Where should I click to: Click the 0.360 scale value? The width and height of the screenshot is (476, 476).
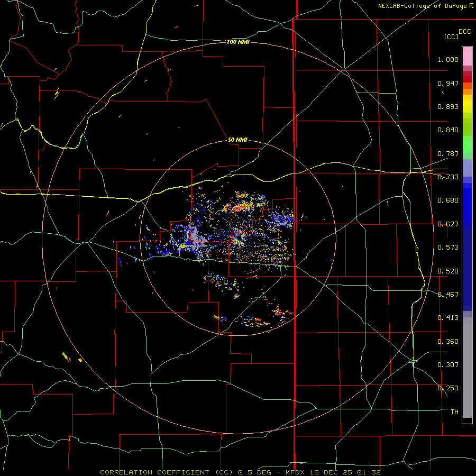(448, 342)
